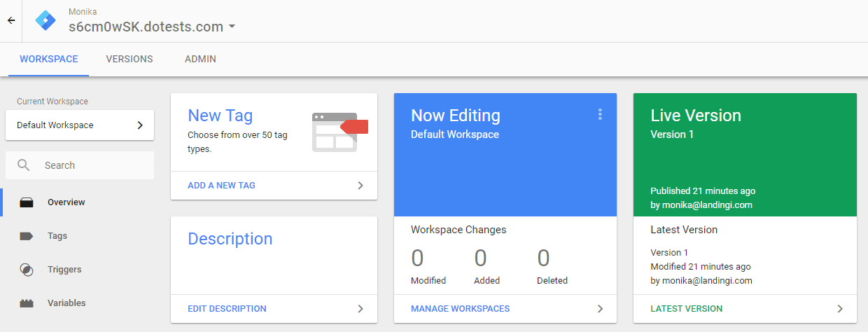
Task: Click the Deleted changes count
Action: pyautogui.click(x=544, y=258)
